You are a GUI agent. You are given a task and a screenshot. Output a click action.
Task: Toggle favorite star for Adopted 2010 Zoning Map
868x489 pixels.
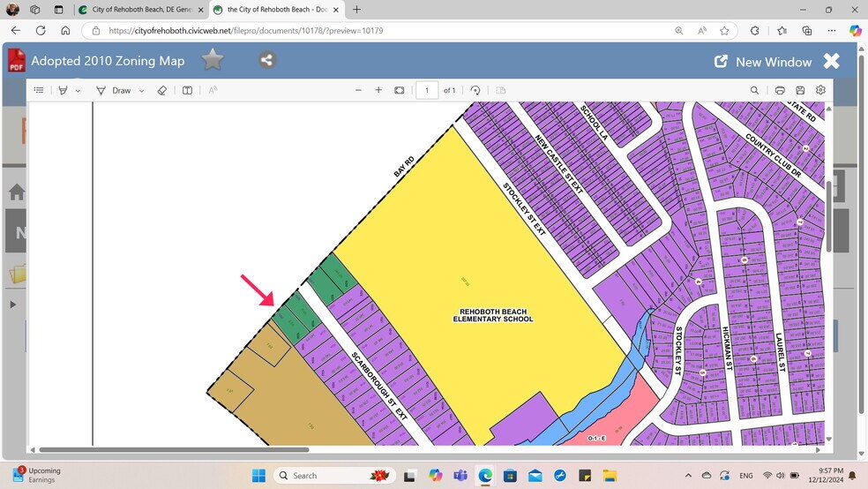[x=213, y=60]
